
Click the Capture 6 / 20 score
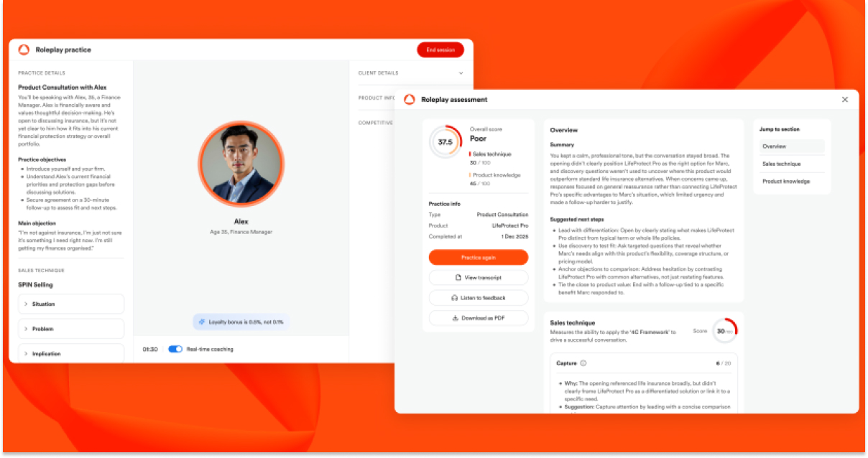724,363
